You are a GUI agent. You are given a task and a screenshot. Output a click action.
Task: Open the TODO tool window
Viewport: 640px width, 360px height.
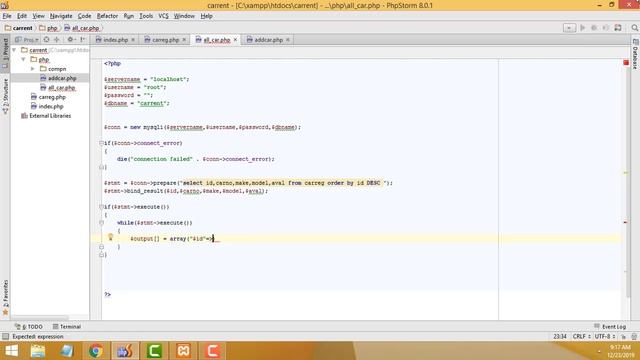coord(29,327)
